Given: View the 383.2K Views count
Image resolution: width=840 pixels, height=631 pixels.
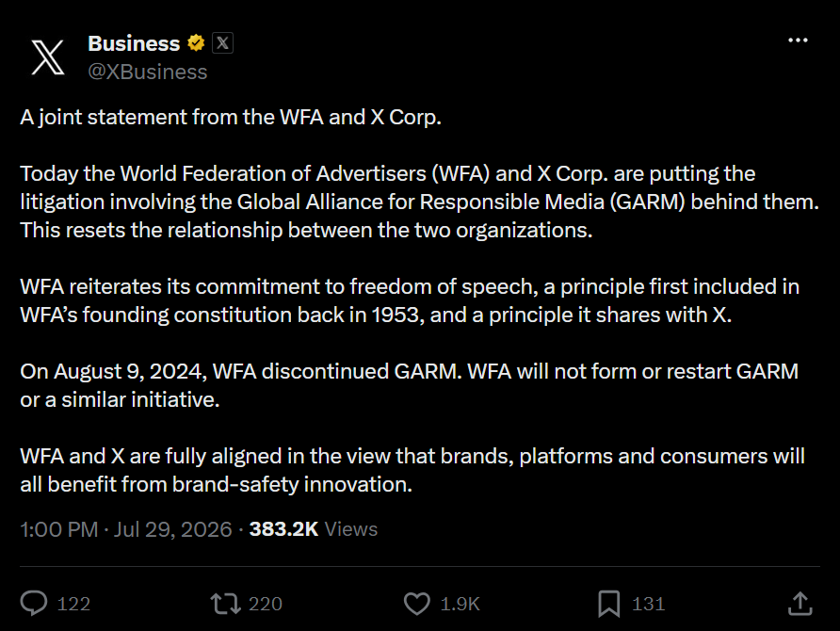Looking at the screenshot, I should point(314,529).
